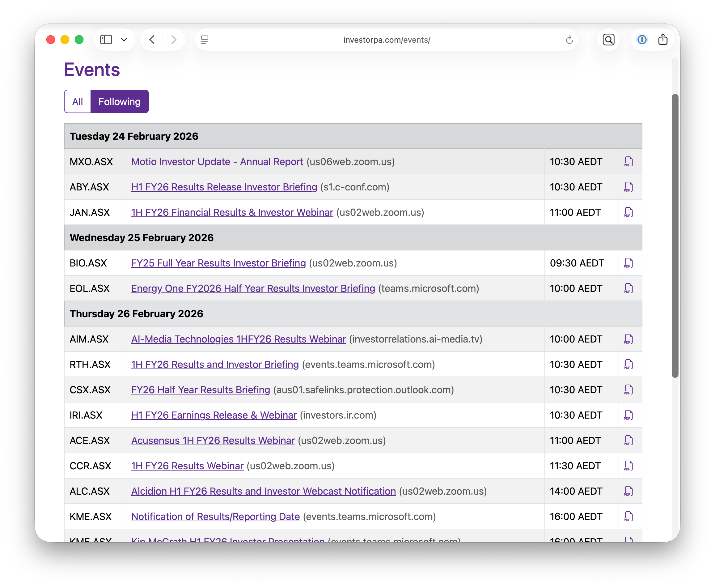715x588 pixels.
Task: Navigate back using the back arrow
Action: point(152,40)
